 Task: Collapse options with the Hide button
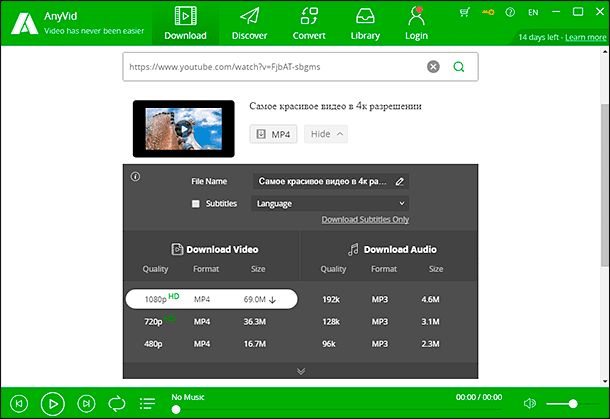pos(325,134)
